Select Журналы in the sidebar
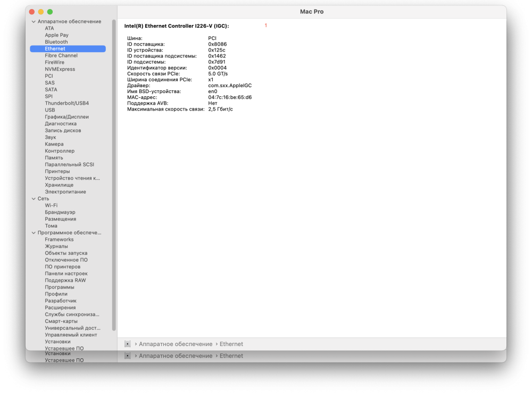Screen dimensions: 532x396 tap(56, 246)
